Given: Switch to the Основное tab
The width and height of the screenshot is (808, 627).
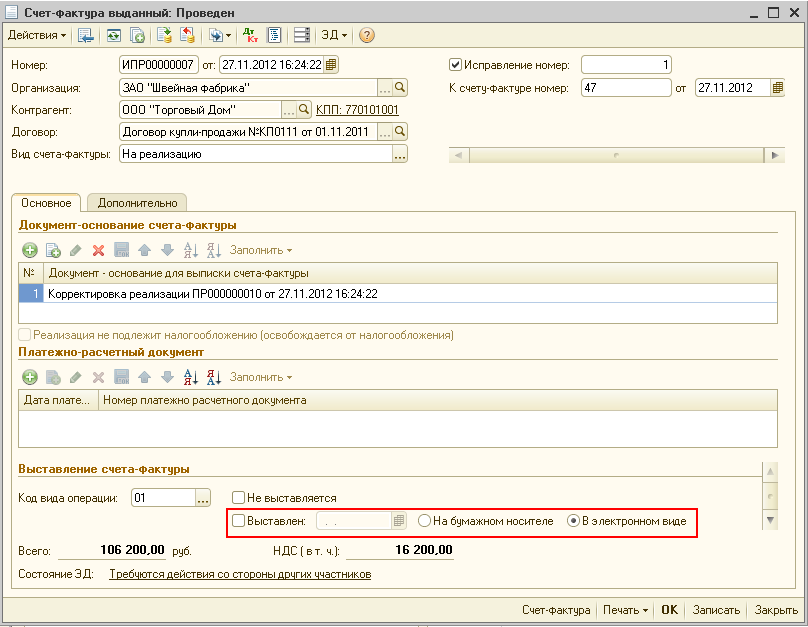Looking at the screenshot, I should point(46,203).
